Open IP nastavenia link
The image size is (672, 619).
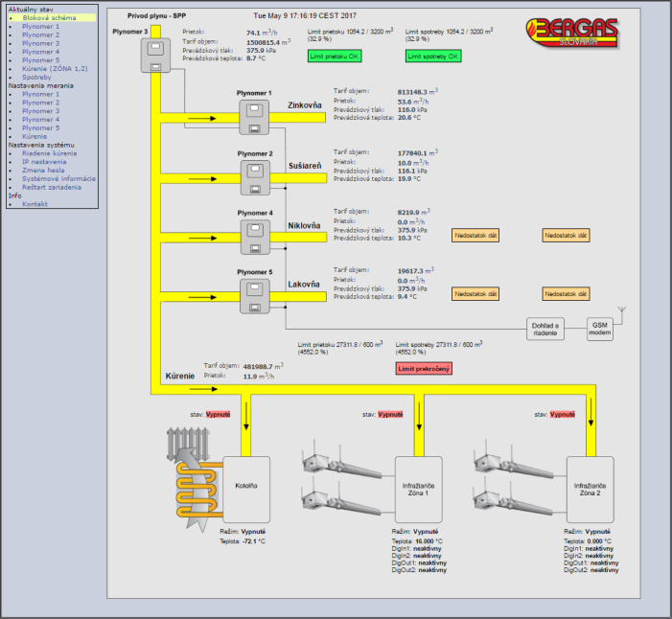pyautogui.click(x=44, y=162)
